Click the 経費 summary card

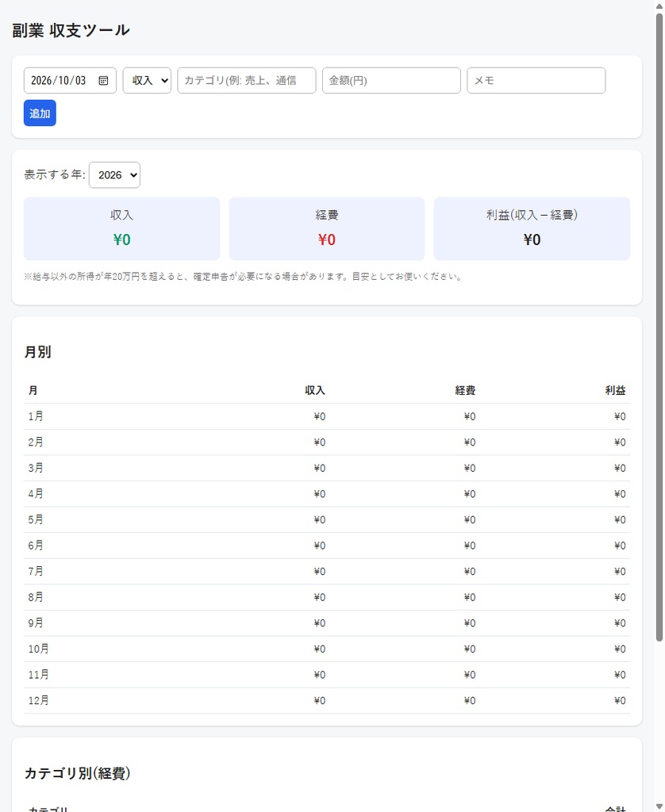point(326,228)
